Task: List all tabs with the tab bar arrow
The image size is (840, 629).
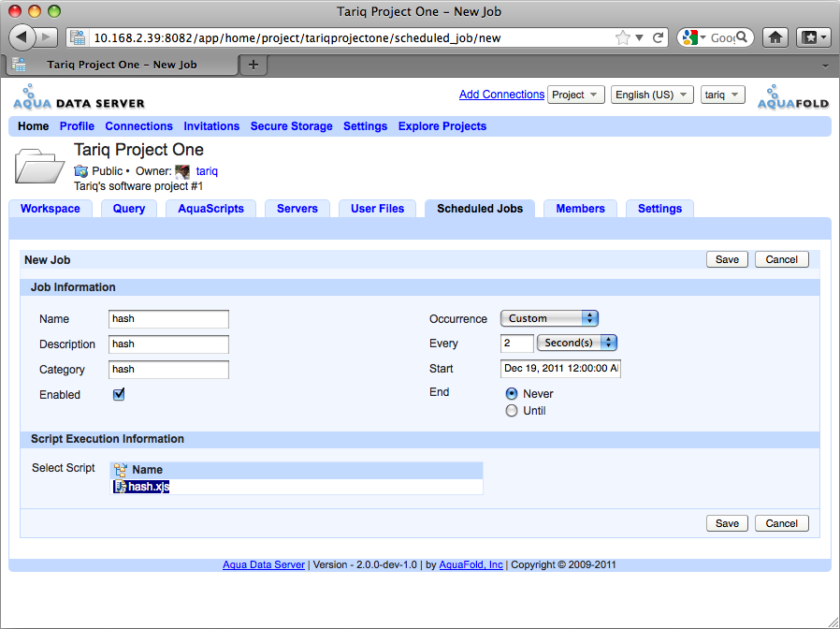Action: [x=825, y=66]
